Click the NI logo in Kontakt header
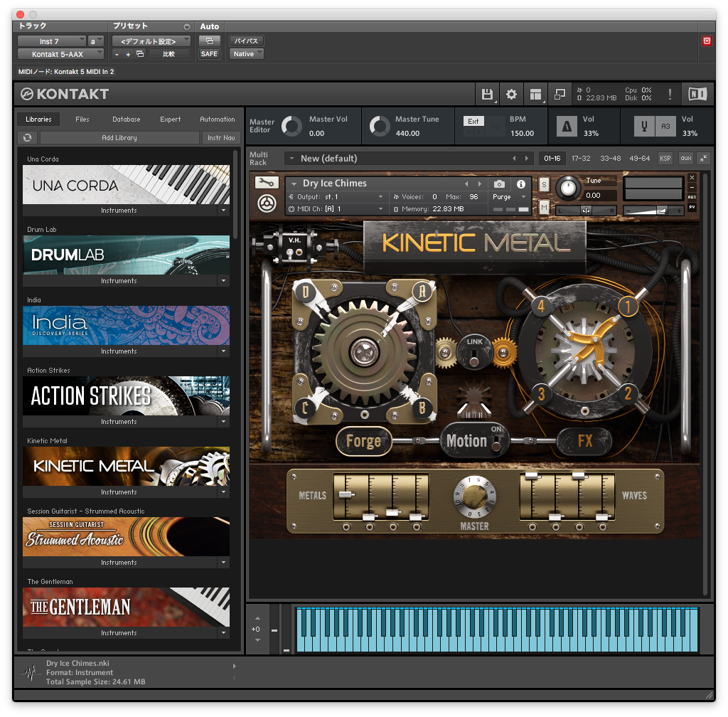 click(x=697, y=95)
